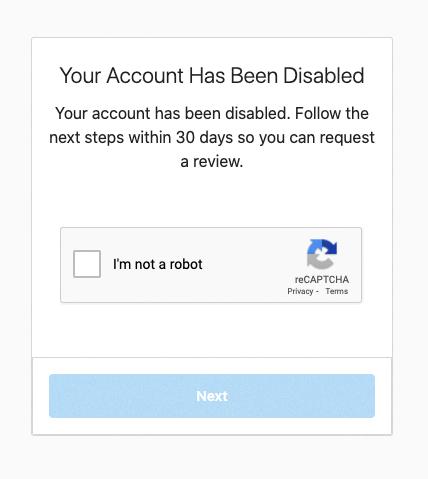
Task: Click the word Been in the heading
Action: coord(254,75)
